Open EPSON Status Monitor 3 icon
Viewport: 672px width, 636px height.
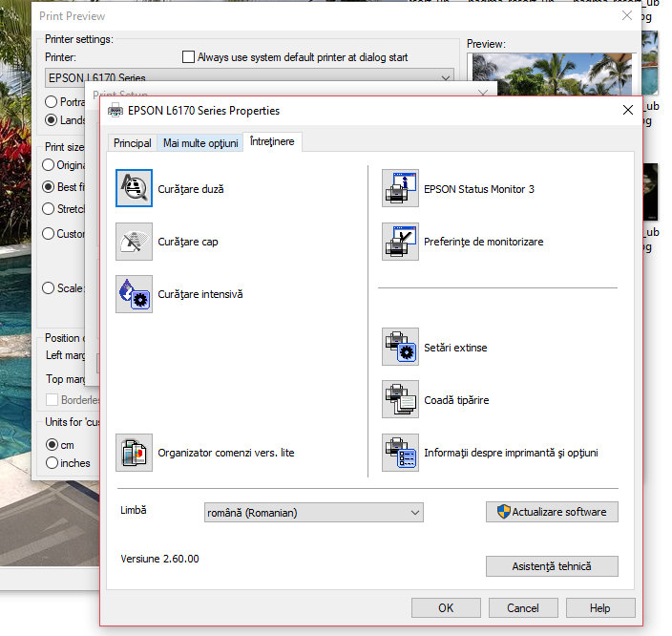tap(400, 188)
